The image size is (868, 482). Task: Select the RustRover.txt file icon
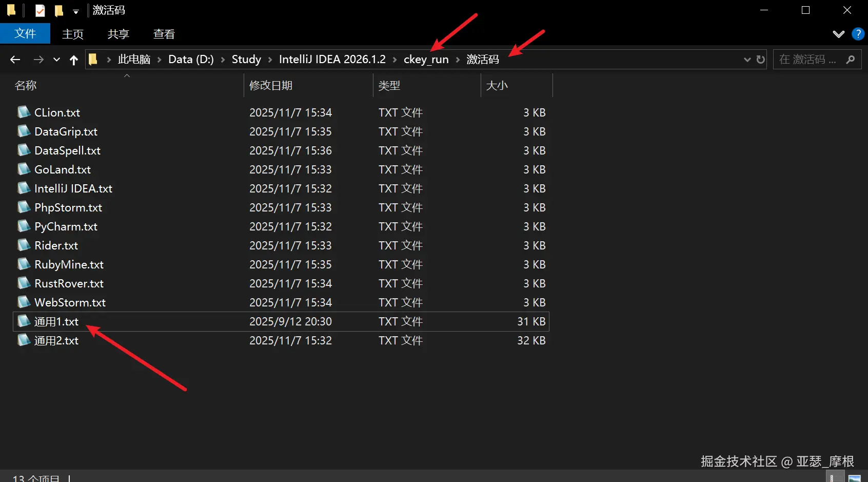pos(24,283)
